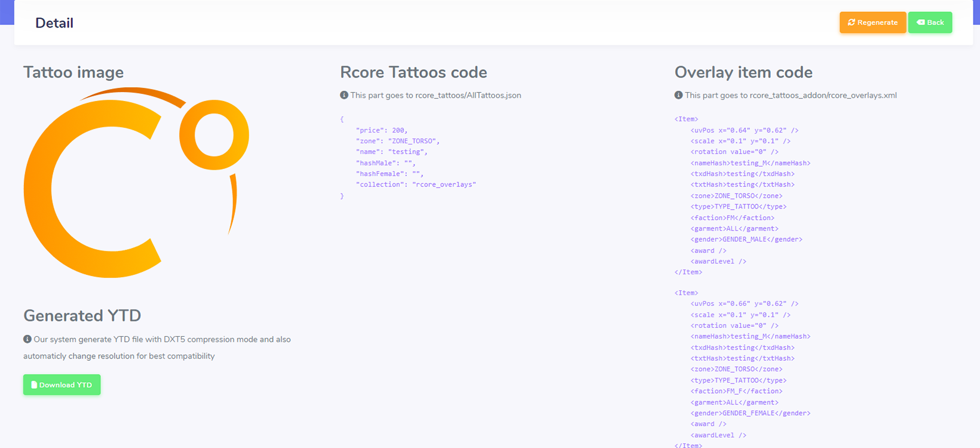980x448 pixels.
Task: Click the "Overlay item code" heading
Action: (743, 72)
